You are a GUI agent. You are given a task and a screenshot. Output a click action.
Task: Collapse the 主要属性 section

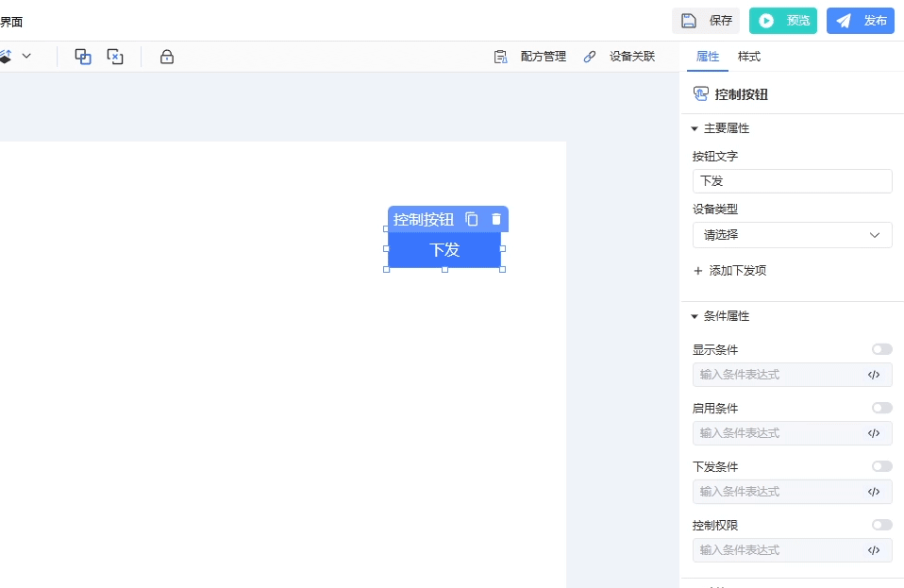coord(695,128)
